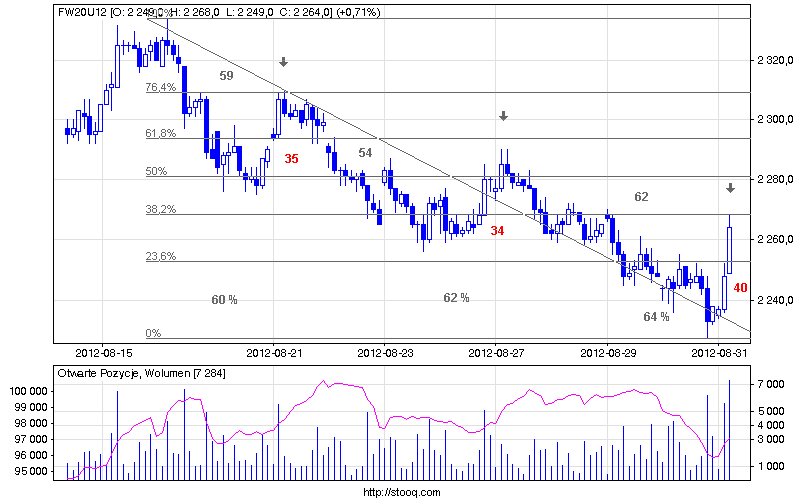Click the 2012-08-15 date label

coord(104,353)
